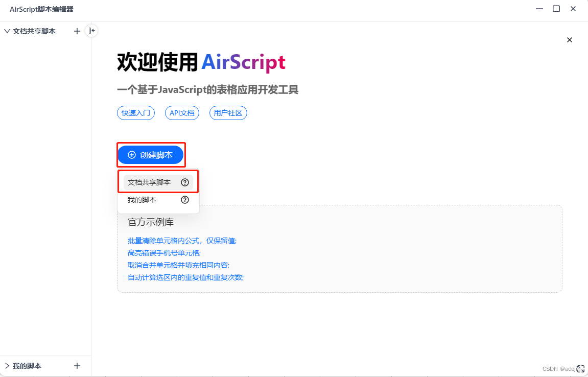Visit the 用户社区 page
The image size is (588, 377).
(228, 113)
